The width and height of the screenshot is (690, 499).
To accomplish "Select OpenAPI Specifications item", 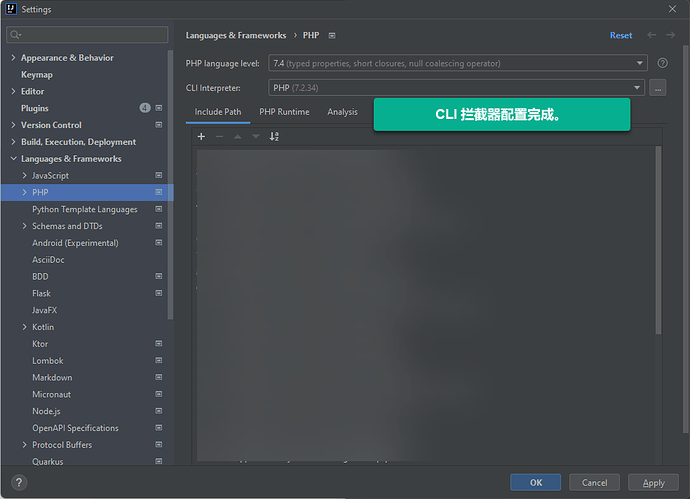I will point(75,428).
